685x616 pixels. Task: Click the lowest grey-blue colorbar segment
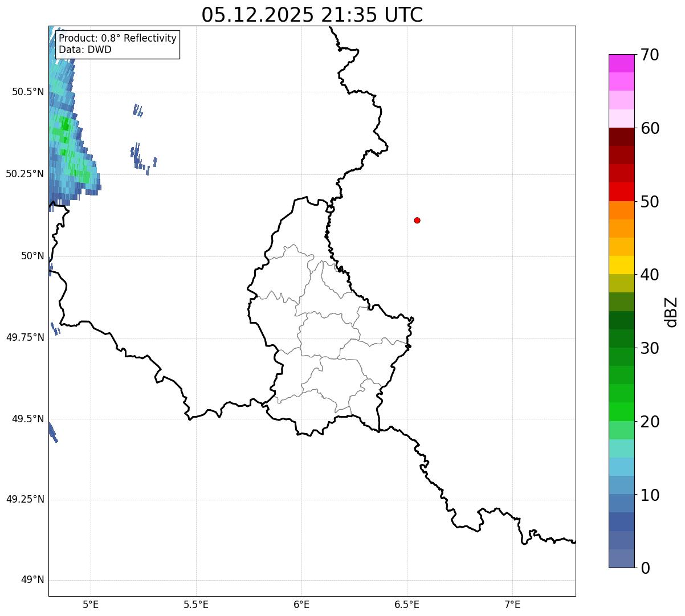coord(622,558)
